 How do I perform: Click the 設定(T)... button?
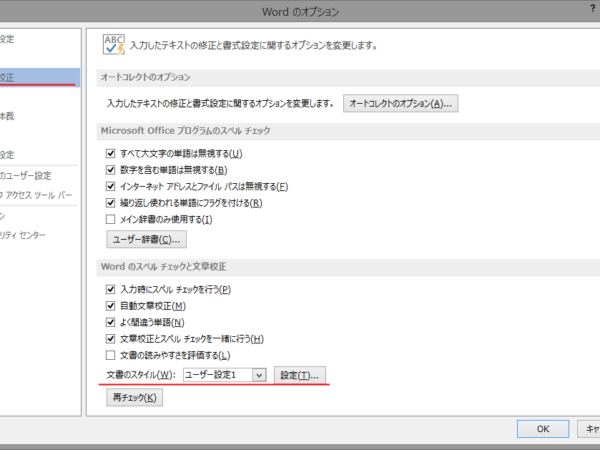tap(300, 375)
